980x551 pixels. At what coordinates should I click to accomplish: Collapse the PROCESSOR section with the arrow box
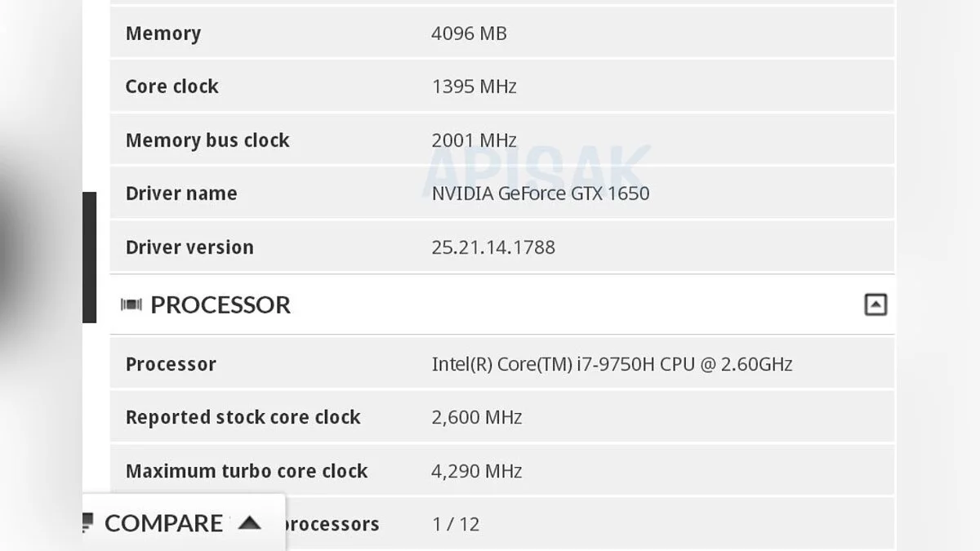point(875,304)
